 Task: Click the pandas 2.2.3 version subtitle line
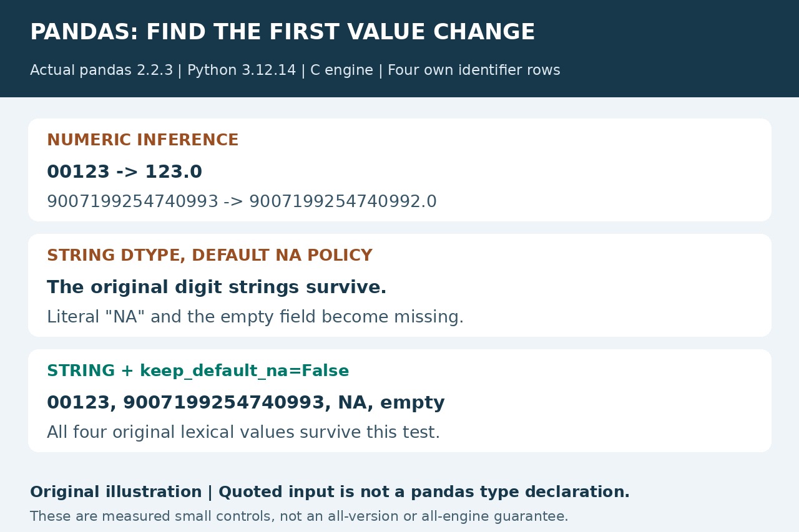(x=295, y=70)
